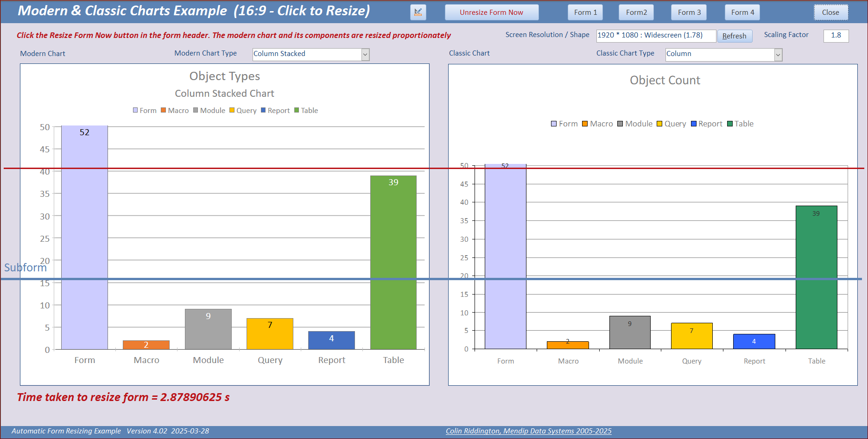Click the Object Types chart title
Viewport: 868px width, 439px height.
pyautogui.click(x=225, y=76)
